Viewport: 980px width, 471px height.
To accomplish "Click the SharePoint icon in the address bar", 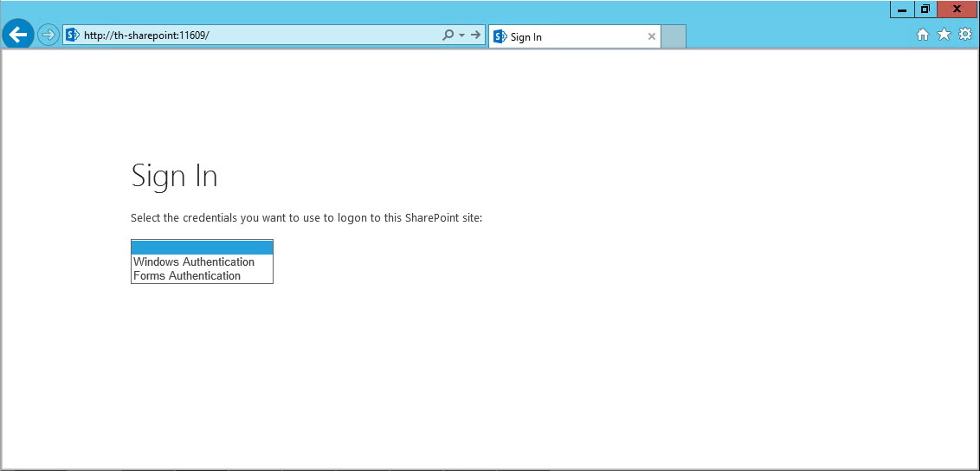I will (73, 35).
